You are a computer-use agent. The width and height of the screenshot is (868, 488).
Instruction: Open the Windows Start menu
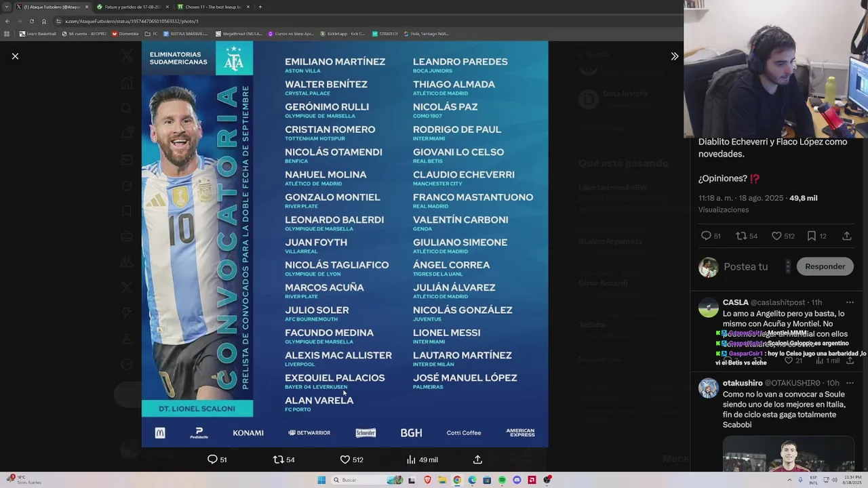(x=321, y=480)
